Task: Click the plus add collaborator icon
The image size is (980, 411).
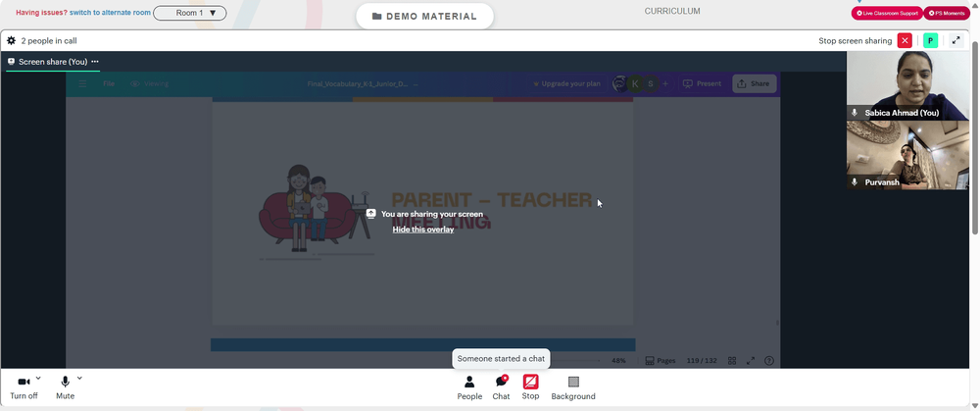Action: tap(665, 83)
